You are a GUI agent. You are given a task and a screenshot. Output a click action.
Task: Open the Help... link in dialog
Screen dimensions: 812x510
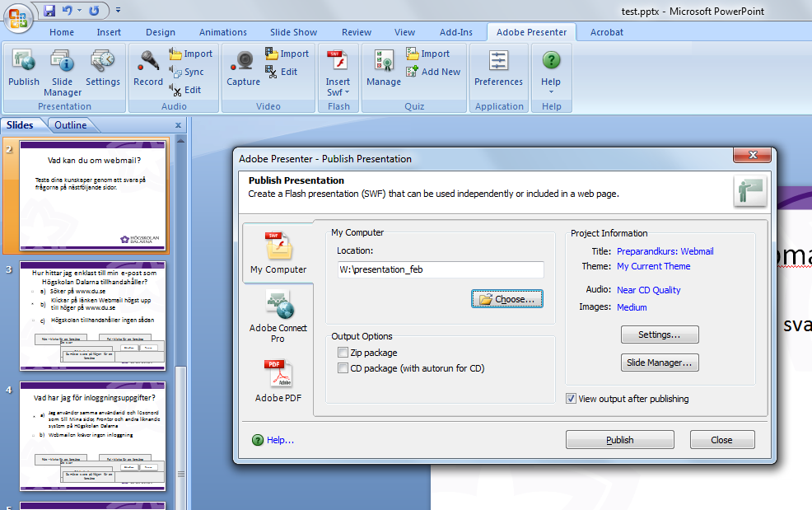(x=280, y=440)
